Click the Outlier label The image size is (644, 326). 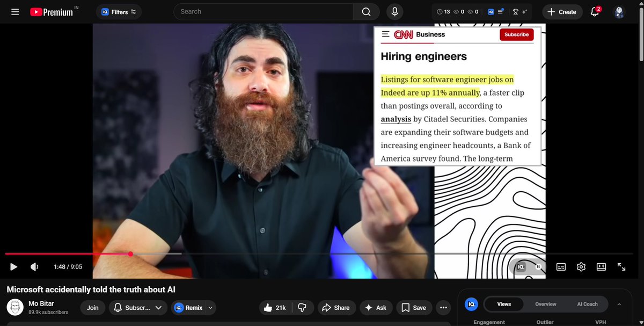544,322
